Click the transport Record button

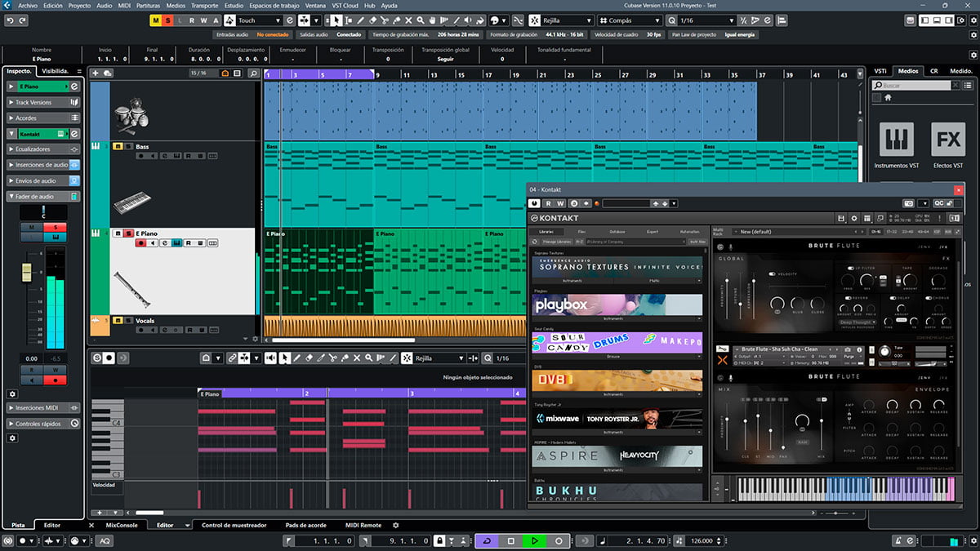pyautogui.click(x=559, y=540)
